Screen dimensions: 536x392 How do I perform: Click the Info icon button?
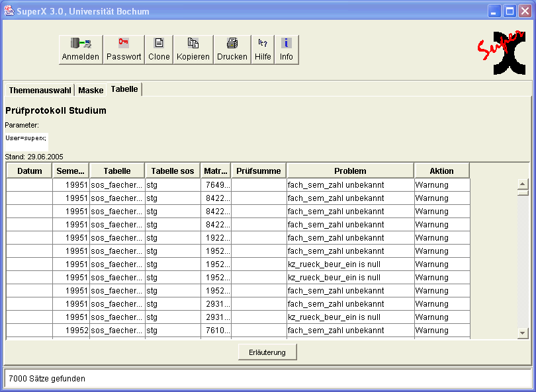click(x=287, y=50)
